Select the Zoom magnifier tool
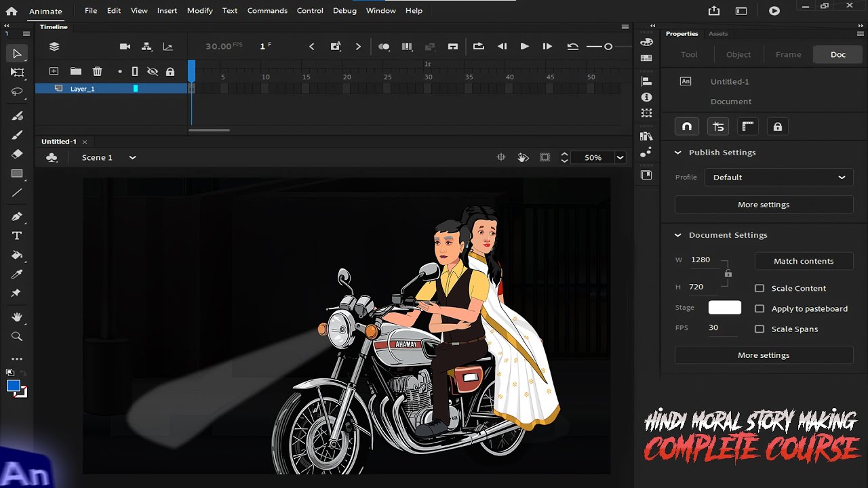Image resolution: width=868 pixels, height=488 pixels. coord(17,336)
